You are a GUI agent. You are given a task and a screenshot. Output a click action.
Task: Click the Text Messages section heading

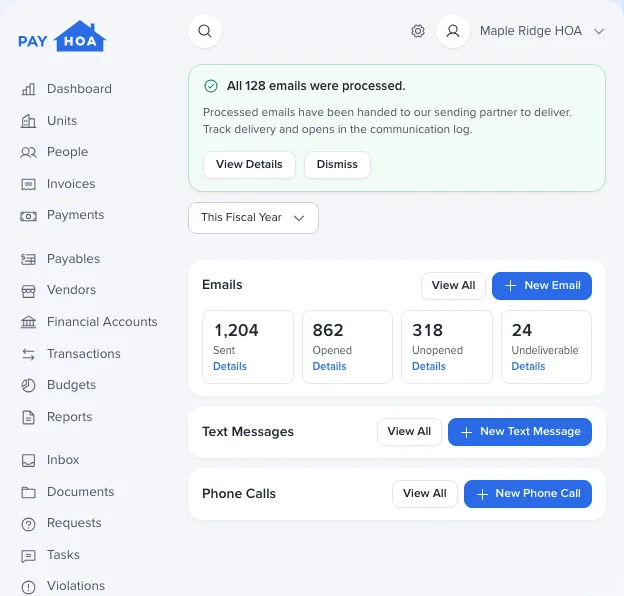click(x=248, y=432)
